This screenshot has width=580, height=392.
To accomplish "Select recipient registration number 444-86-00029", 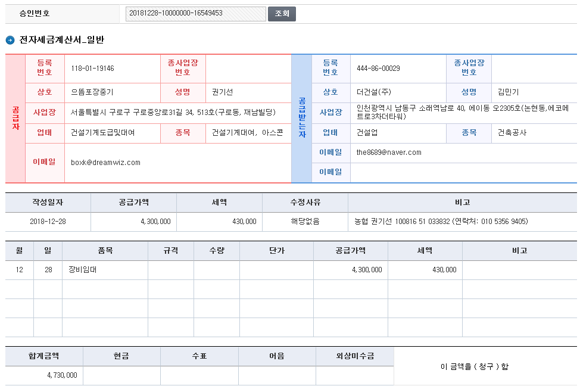I will coord(378,69).
